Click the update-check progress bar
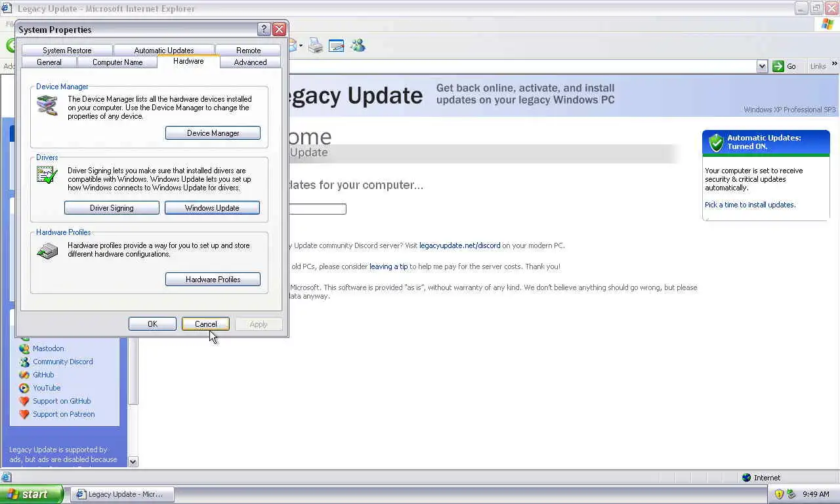Screen dimensions: 840x504 [x=318, y=209]
